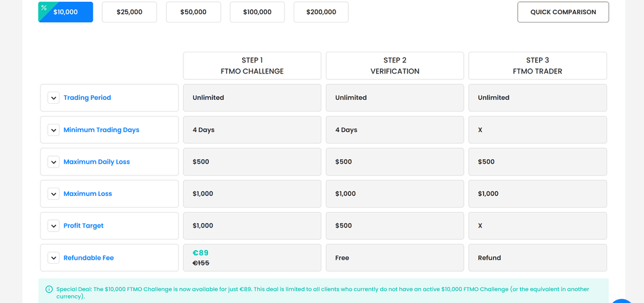Select the $200,000 account size tab
Viewport: 644px width, 303px height.
[x=321, y=12]
